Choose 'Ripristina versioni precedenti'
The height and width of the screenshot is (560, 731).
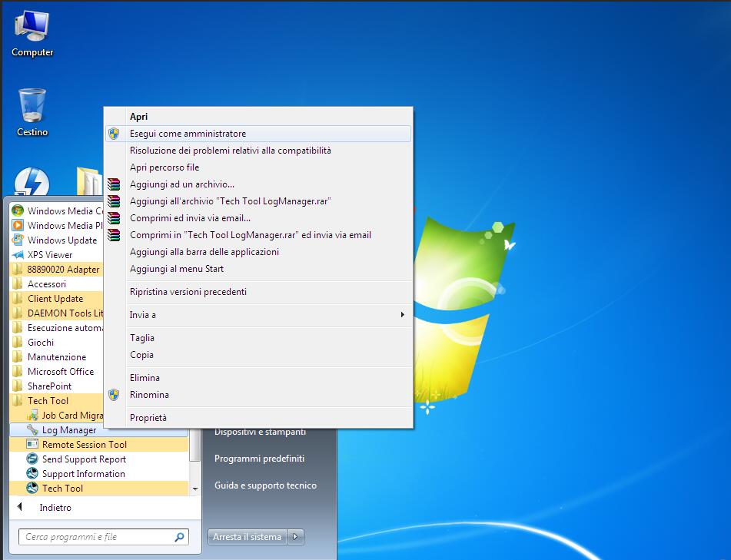click(x=258, y=292)
